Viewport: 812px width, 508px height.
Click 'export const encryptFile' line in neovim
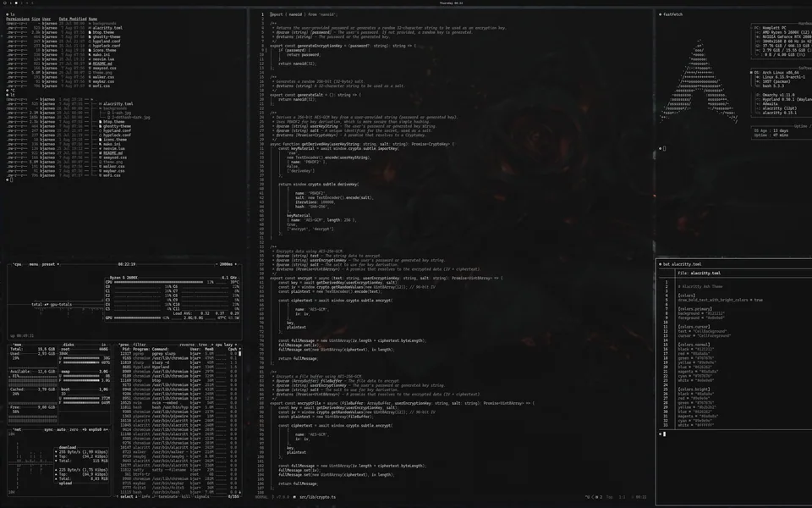coord(402,403)
